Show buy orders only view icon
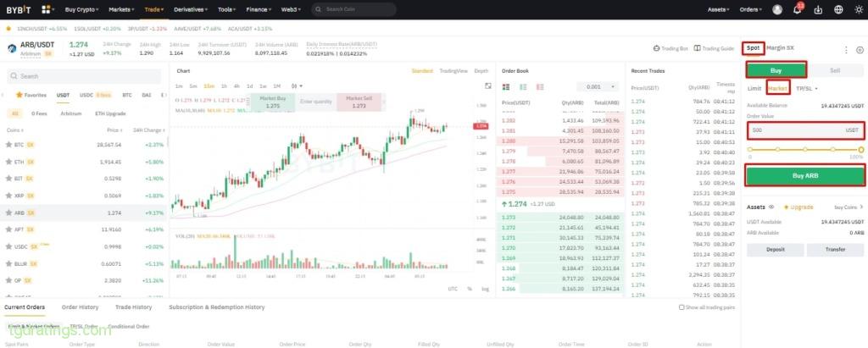 [523, 87]
